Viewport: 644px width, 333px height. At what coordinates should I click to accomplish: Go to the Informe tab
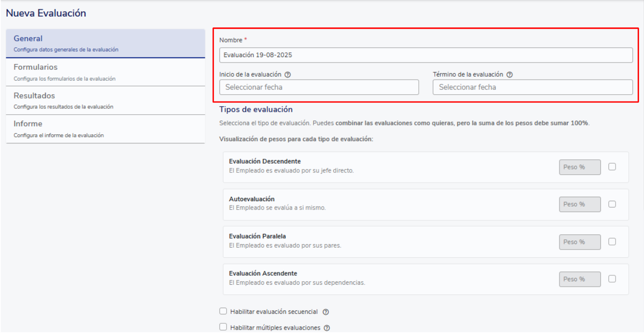105,129
